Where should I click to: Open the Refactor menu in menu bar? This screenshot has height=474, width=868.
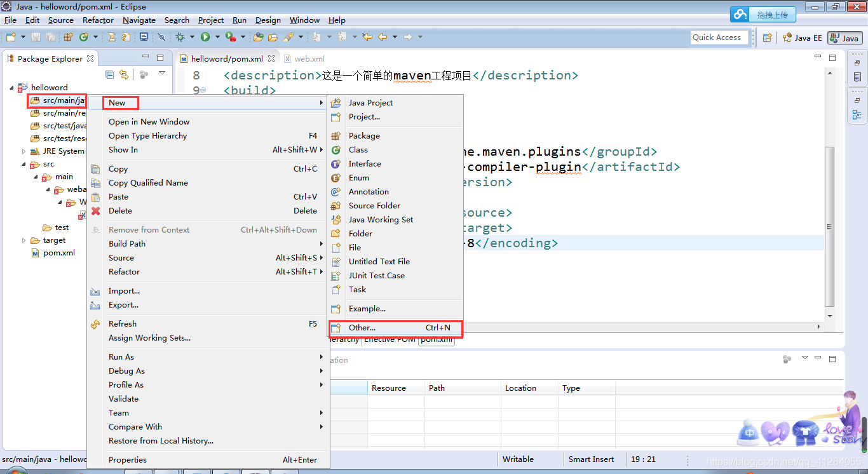click(x=98, y=20)
